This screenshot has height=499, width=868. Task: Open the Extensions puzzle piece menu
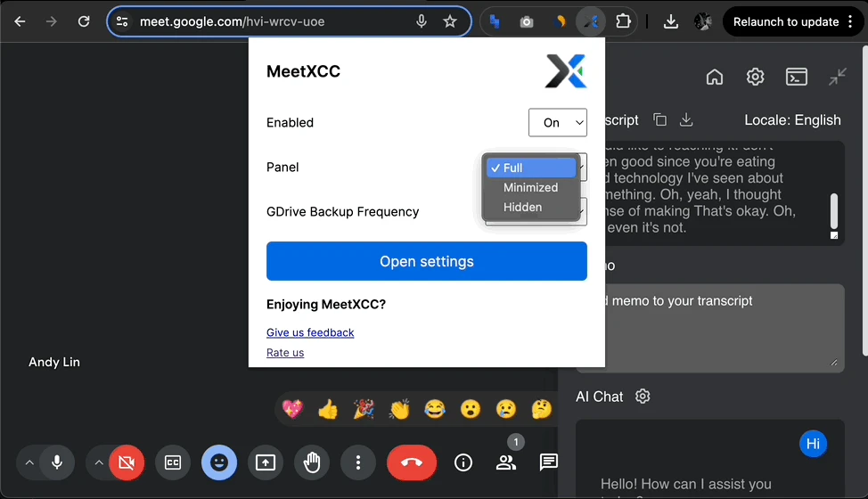point(623,21)
